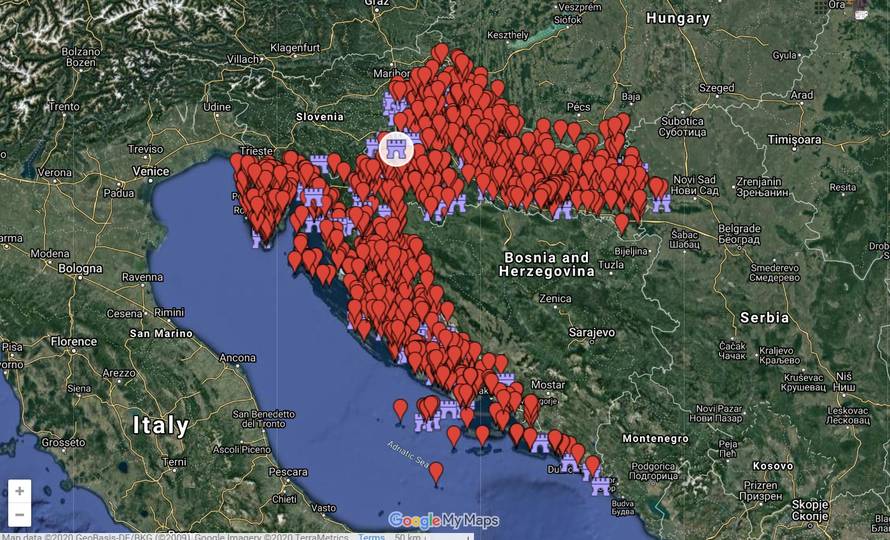Open the Google My Maps logo link
890x540 pixels.
[444, 520]
